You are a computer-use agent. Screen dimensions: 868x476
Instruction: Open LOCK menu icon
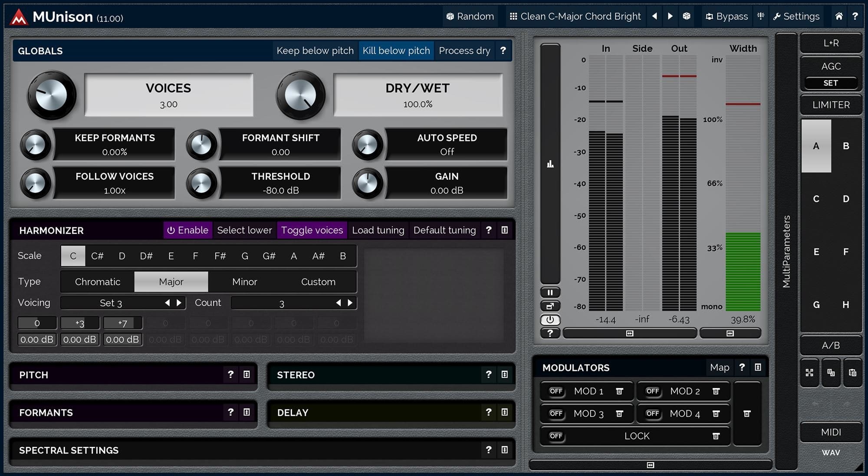click(716, 436)
